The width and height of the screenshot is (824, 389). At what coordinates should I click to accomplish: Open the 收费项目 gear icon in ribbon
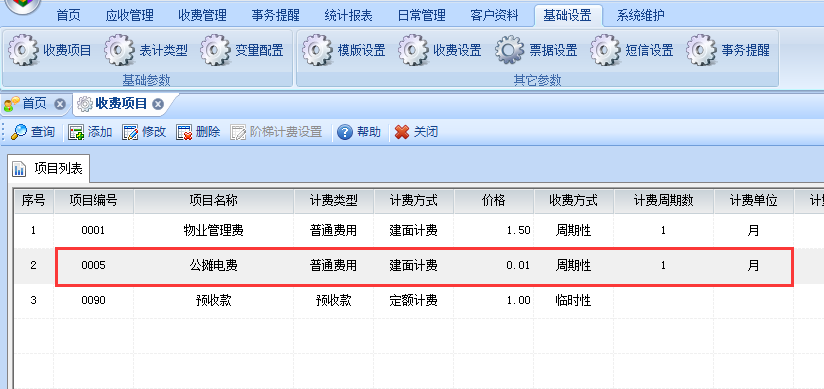click(23, 50)
